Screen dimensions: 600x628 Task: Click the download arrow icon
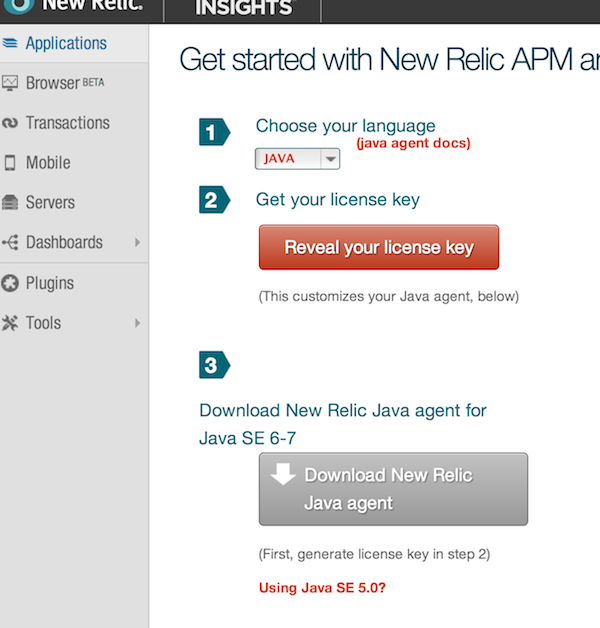point(283,474)
